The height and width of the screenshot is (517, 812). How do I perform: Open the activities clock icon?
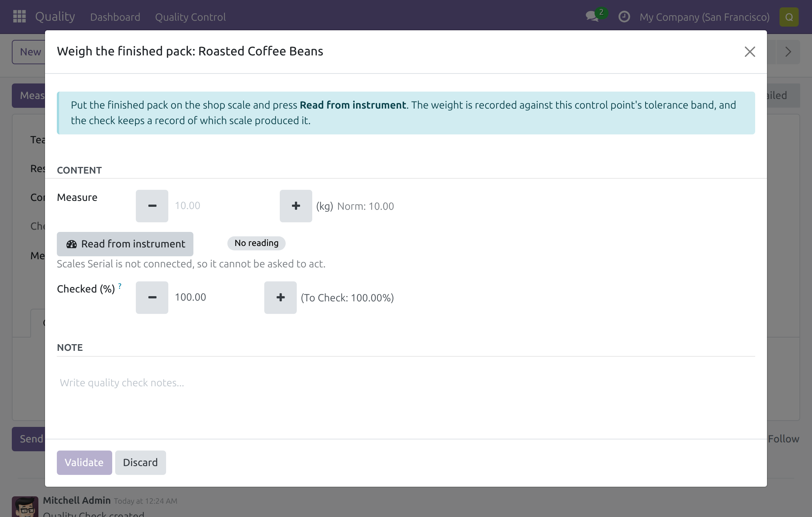tap(624, 17)
